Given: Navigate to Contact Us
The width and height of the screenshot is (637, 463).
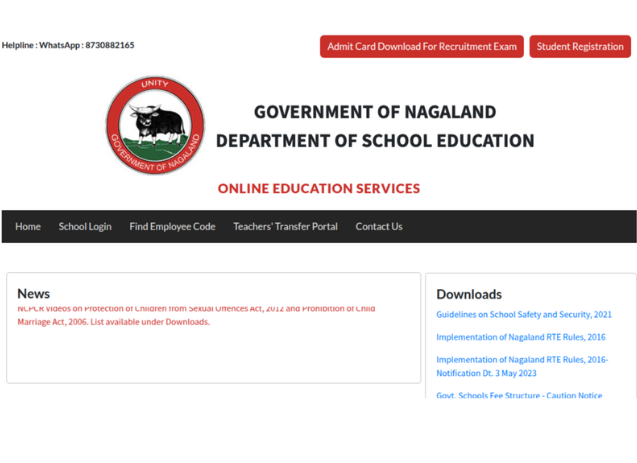Looking at the screenshot, I should coord(379,227).
